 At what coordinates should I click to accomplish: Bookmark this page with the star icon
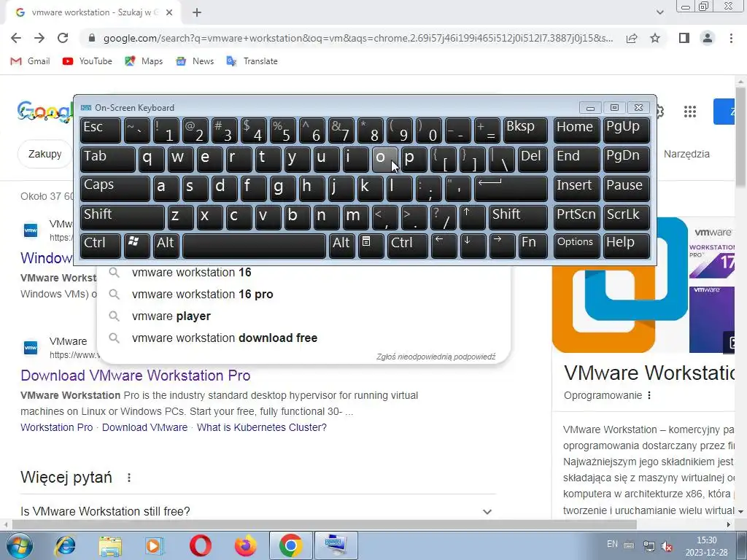(x=655, y=38)
